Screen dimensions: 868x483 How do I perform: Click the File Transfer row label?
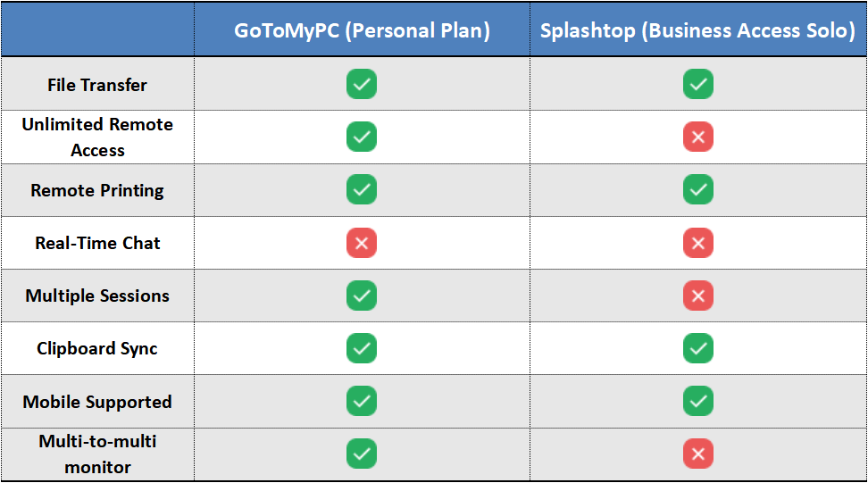pyautogui.click(x=97, y=86)
